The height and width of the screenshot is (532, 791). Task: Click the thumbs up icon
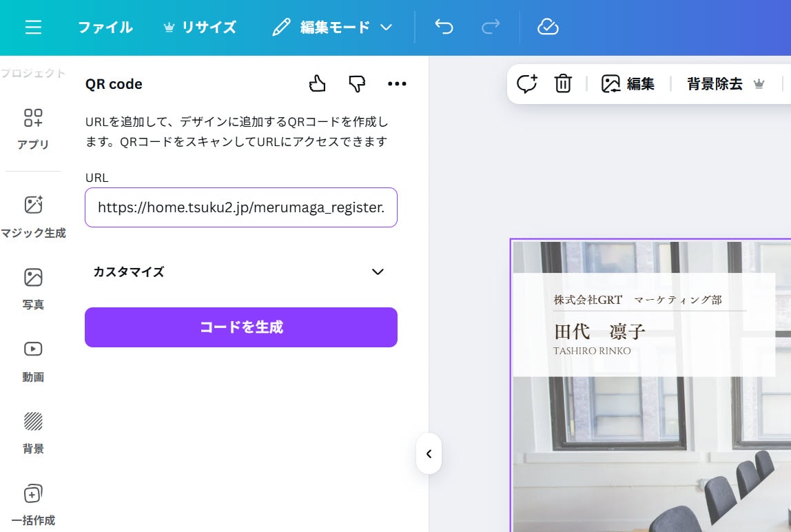317,84
